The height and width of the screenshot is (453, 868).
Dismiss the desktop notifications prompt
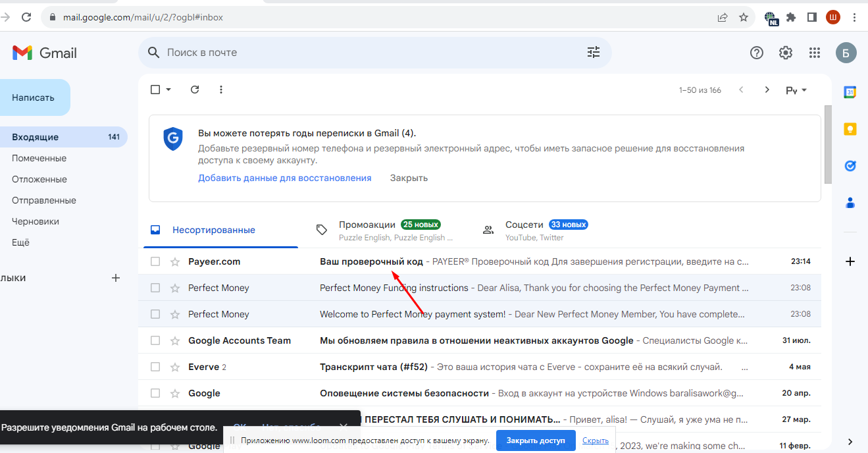click(344, 427)
